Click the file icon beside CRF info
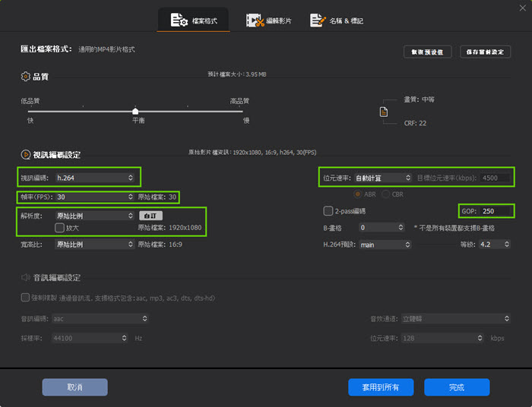Viewport: 532px width, 407px height. point(385,112)
